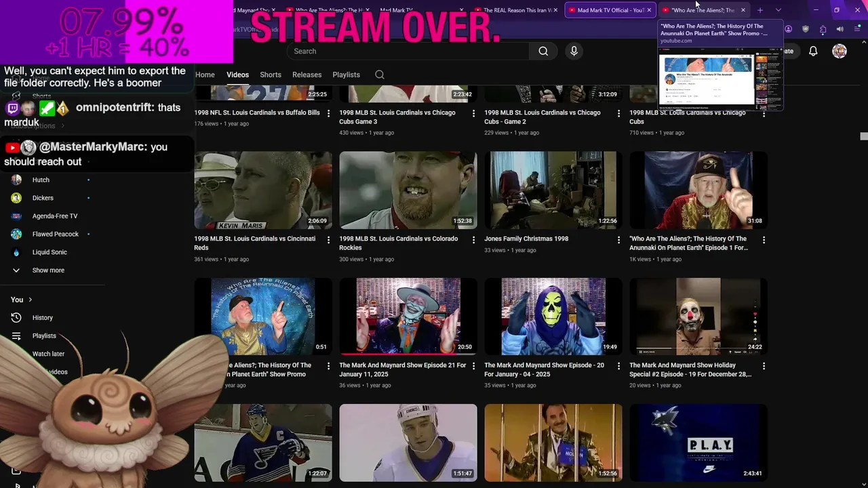Screen dimensions: 868x488
Task: Play the Joker hat 20:50 thumbnail
Action: pyautogui.click(x=408, y=317)
